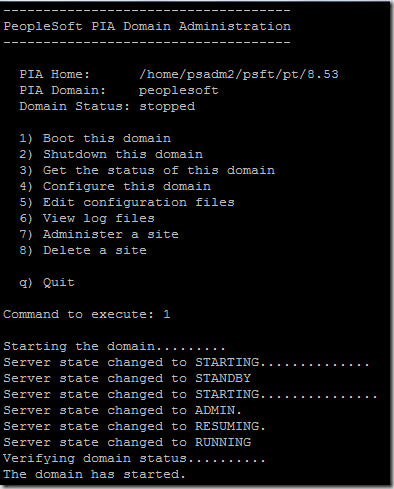Image resolution: width=394 pixels, height=489 pixels.
Task: Click the PeopleSoft PIA Domain Administration title
Action: (x=147, y=26)
